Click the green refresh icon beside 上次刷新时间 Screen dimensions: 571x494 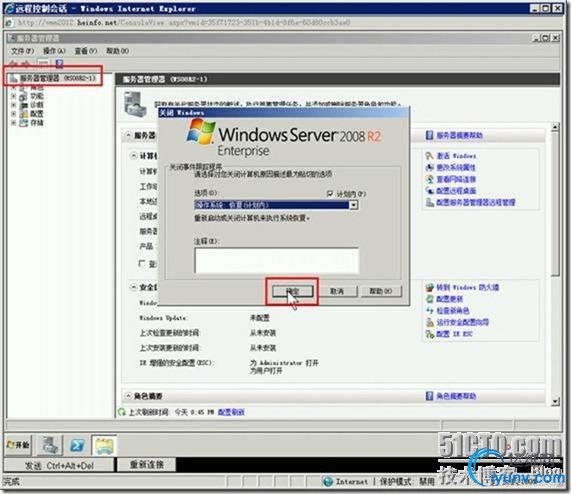(122, 412)
